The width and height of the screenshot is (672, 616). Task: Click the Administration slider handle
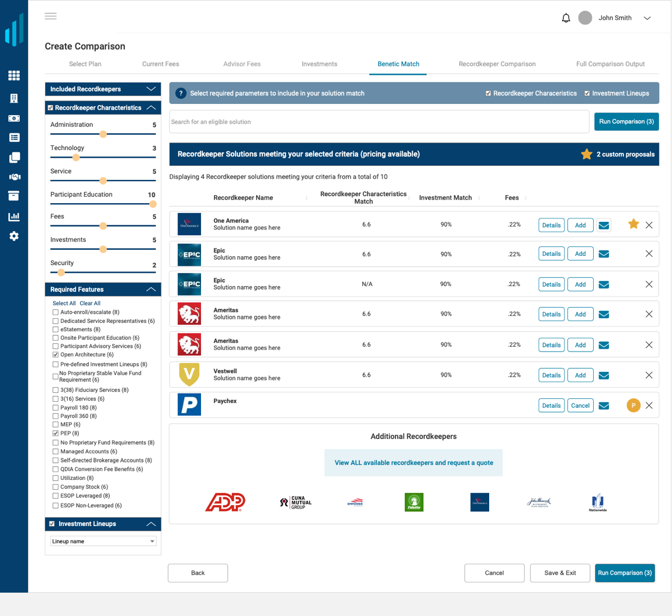tap(103, 134)
